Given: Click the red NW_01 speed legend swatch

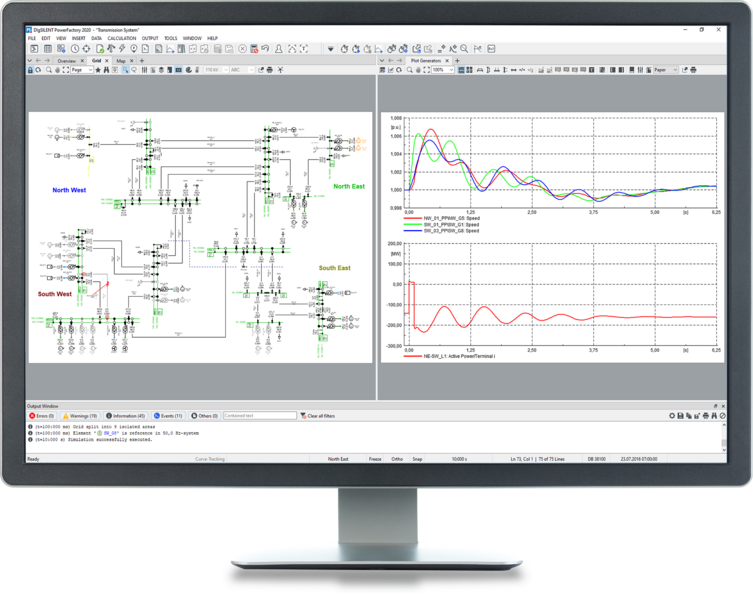Looking at the screenshot, I should point(413,218).
